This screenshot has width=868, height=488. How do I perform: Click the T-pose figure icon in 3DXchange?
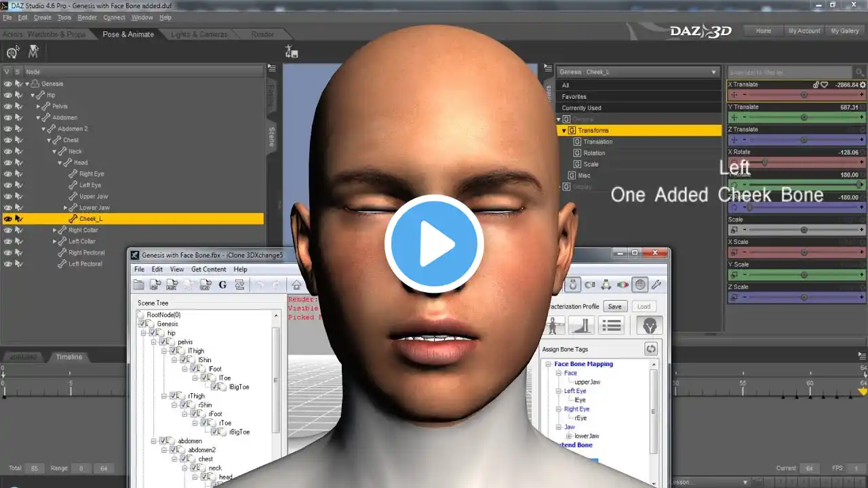553,326
